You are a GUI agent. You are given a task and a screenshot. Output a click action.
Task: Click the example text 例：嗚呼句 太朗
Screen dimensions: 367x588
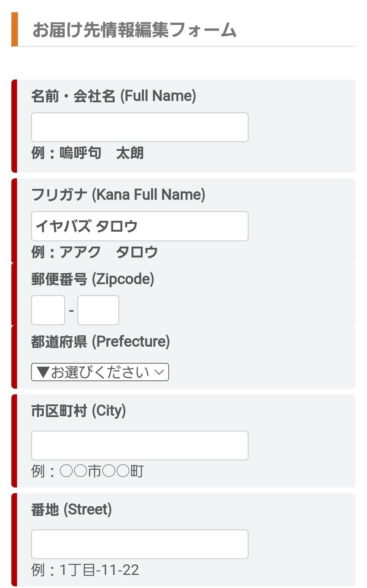(x=87, y=153)
